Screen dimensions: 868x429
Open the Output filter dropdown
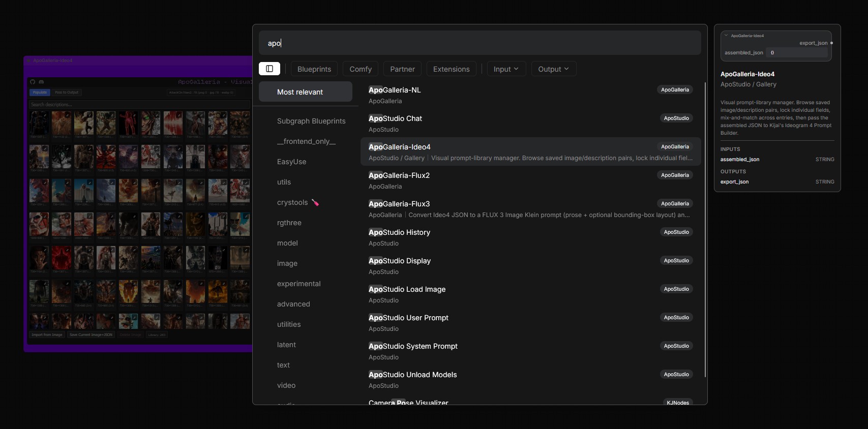pos(554,69)
